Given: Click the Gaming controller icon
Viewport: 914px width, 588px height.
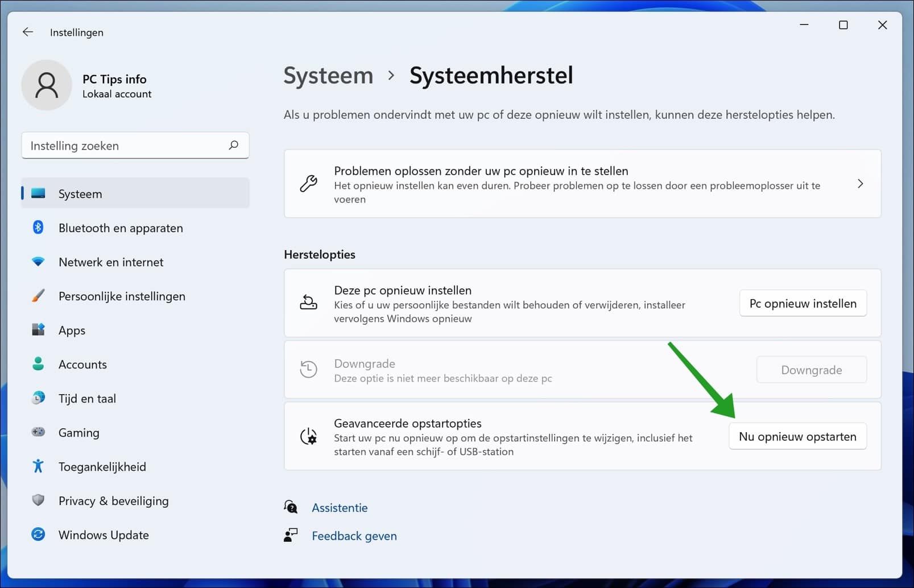Looking at the screenshot, I should tap(38, 432).
